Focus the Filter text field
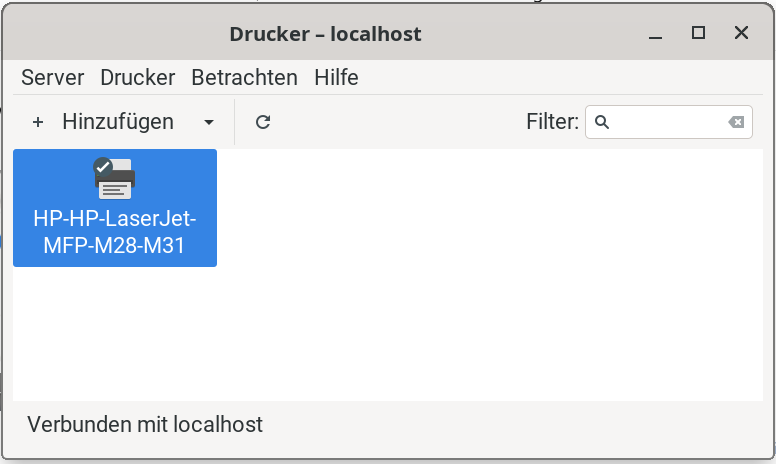Screen dimensions: 776x464 pyautogui.click(x=669, y=122)
